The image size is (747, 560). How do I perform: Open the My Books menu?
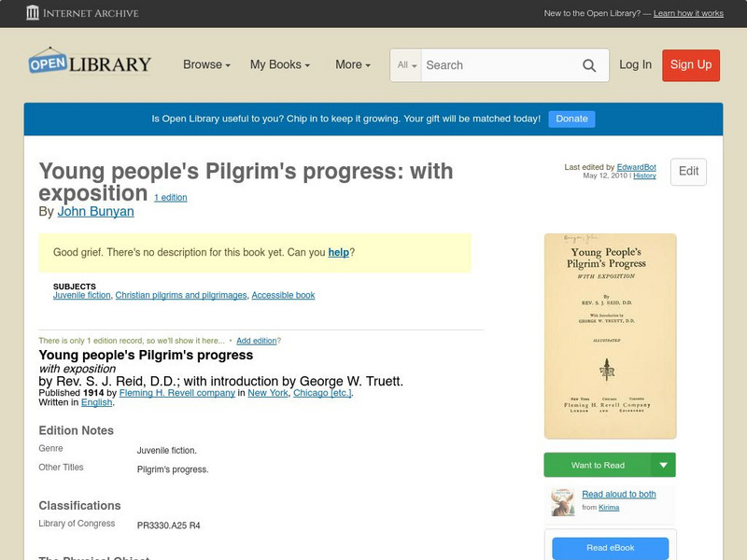pos(279,65)
